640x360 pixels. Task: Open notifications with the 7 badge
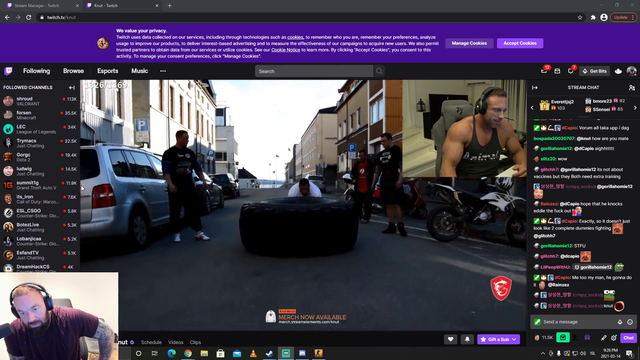(x=571, y=71)
